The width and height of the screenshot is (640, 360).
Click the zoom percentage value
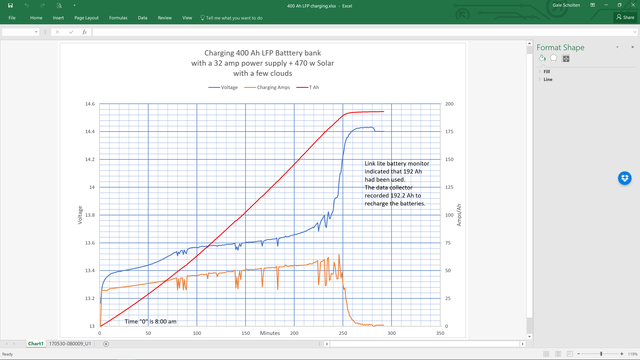[632, 354]
